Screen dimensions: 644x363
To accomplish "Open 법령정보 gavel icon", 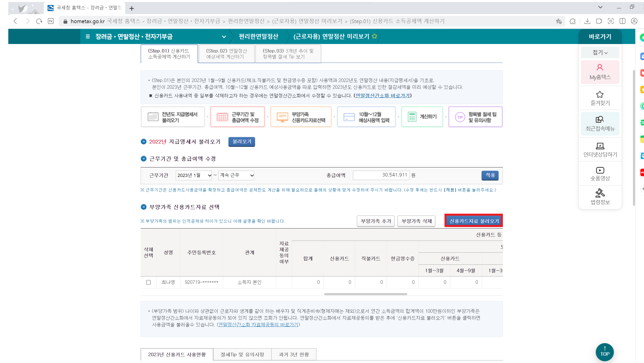I will (600, 197).
